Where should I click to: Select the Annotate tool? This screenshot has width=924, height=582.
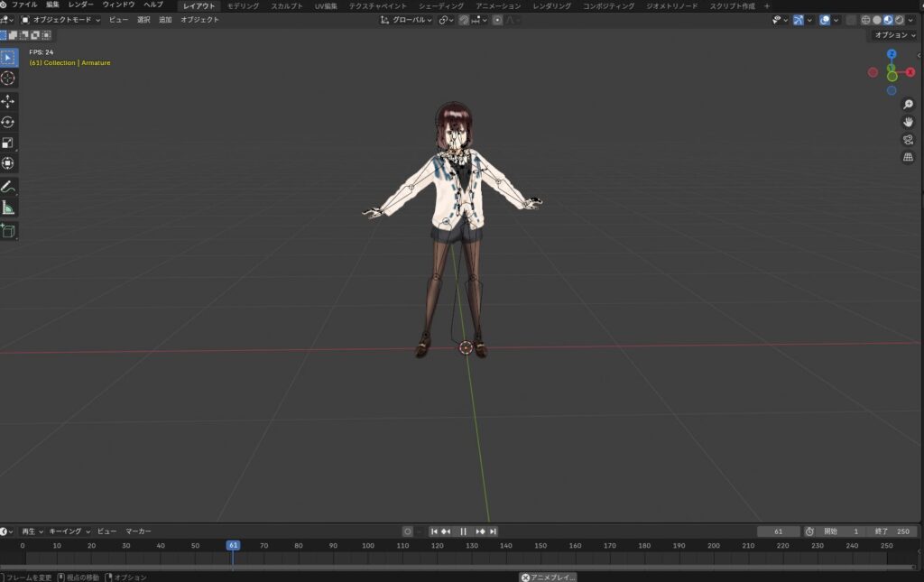click(8, 187)
